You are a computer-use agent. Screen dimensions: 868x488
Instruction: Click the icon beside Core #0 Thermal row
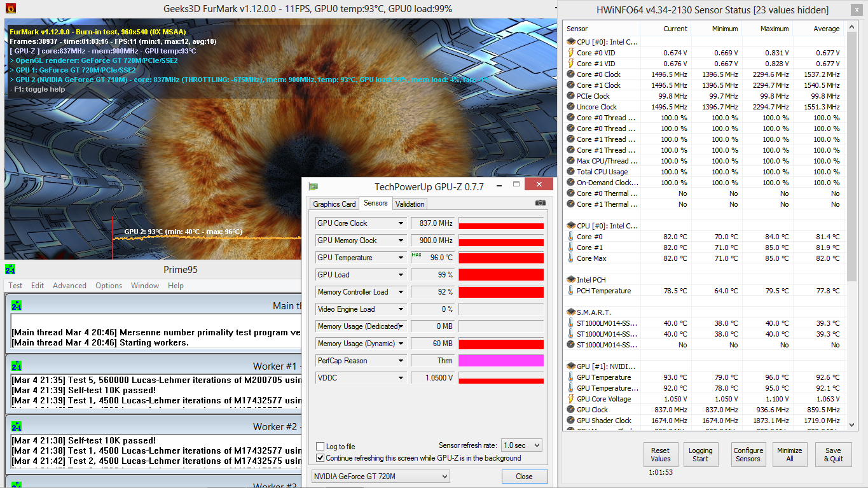coord(570,193)
